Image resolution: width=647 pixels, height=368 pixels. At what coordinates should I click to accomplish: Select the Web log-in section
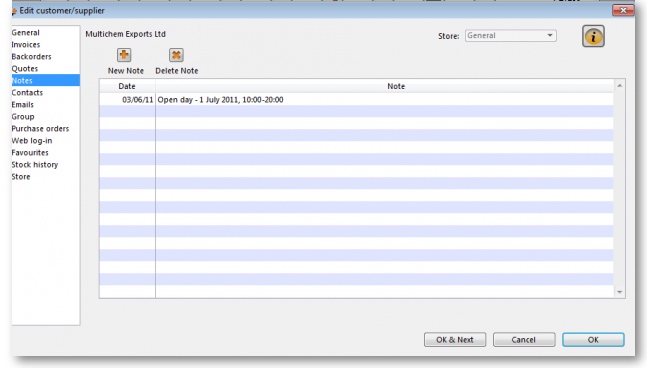tap(32, 140)
